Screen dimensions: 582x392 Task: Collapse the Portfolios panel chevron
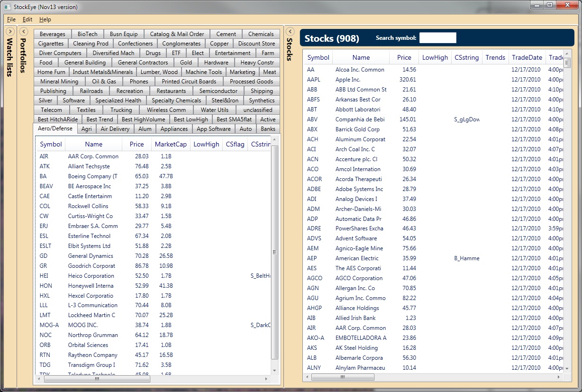[24, 31]
